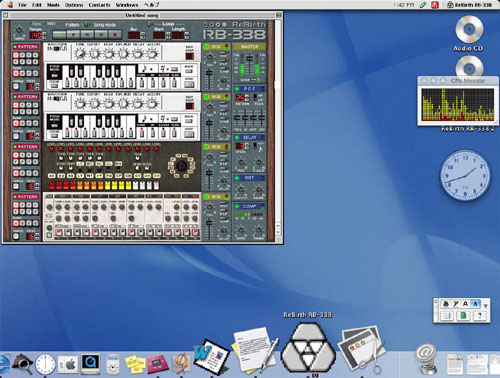This screenshot has width=500, height=378.
Task: Click the first synth PATTERN button
Action: click(26, 47)
